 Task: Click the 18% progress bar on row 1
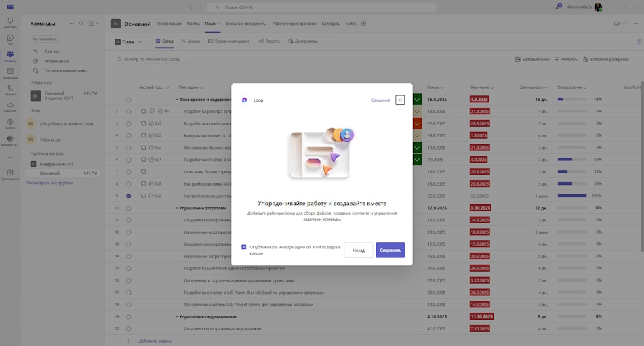(572, 100)
